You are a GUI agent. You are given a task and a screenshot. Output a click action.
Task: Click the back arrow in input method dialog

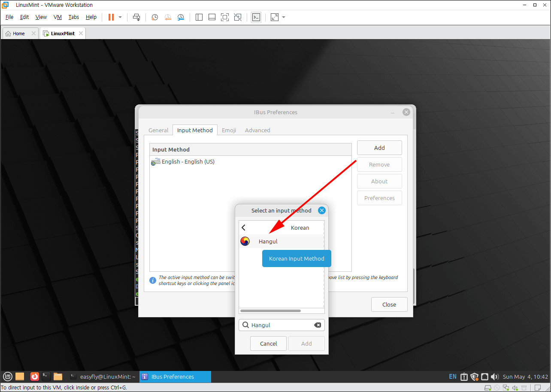click(x=244, y=228)
